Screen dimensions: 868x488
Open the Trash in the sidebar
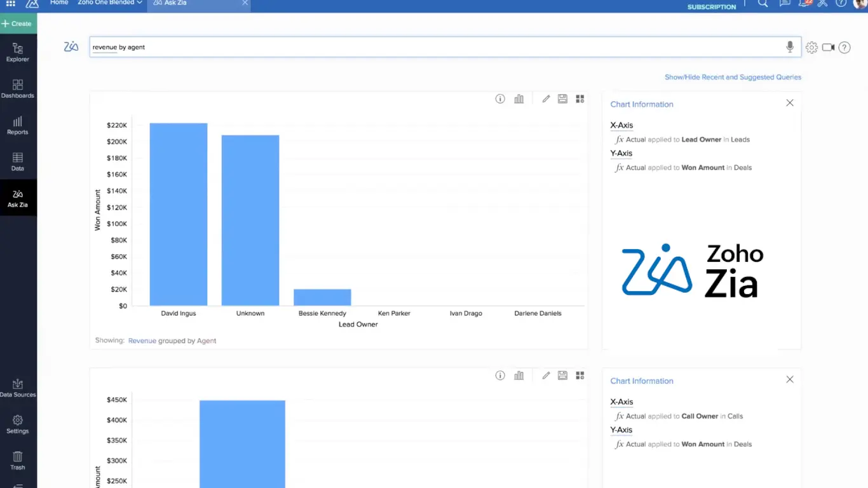tap(18, 461)
